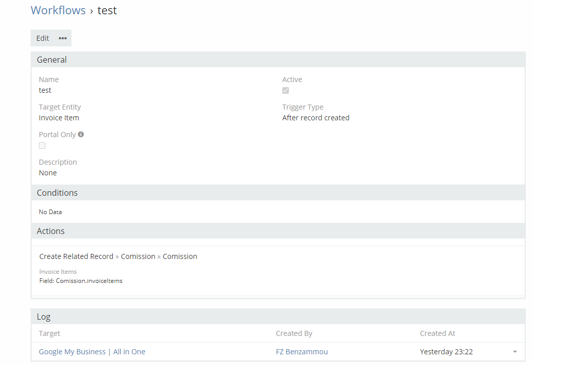
Task: Open Google My Business | All in One log target
Action: pos(92,352)
